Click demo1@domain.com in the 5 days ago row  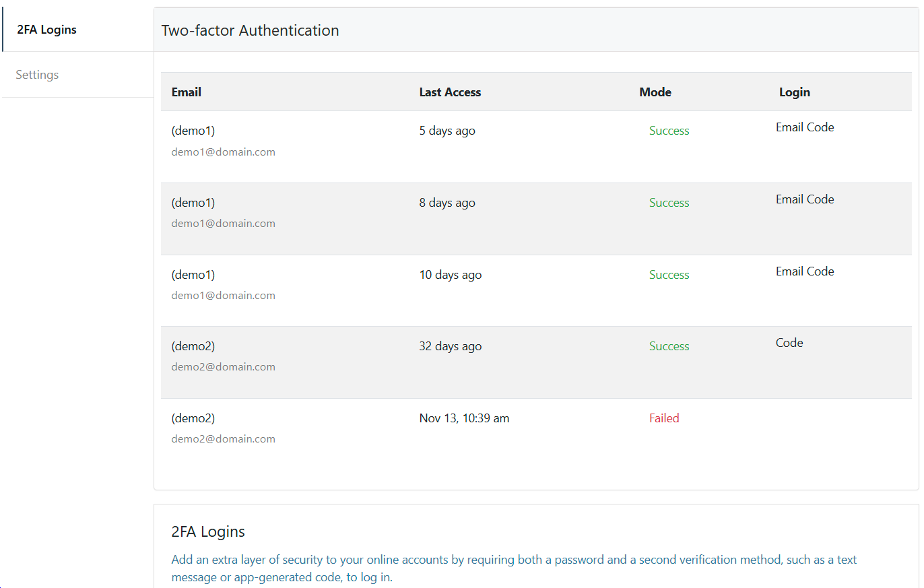(x=223, y=152)
